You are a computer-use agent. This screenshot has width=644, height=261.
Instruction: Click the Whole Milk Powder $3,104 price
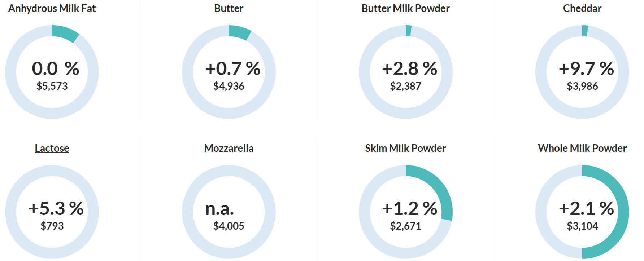point(582,226)
